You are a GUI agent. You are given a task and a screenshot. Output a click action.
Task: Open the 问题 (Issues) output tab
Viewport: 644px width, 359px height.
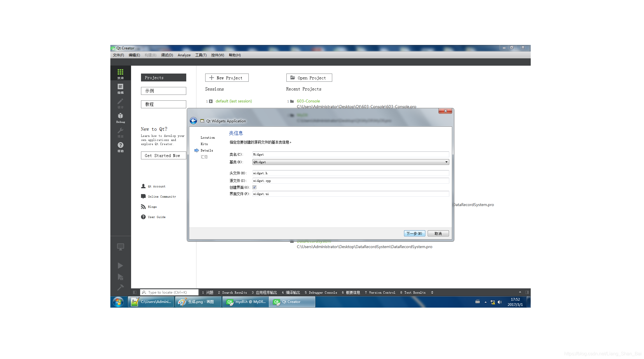click(208, 292)
